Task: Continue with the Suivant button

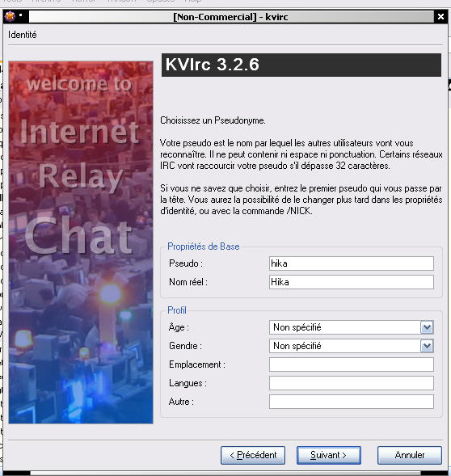Action: [x=329, y=455]
